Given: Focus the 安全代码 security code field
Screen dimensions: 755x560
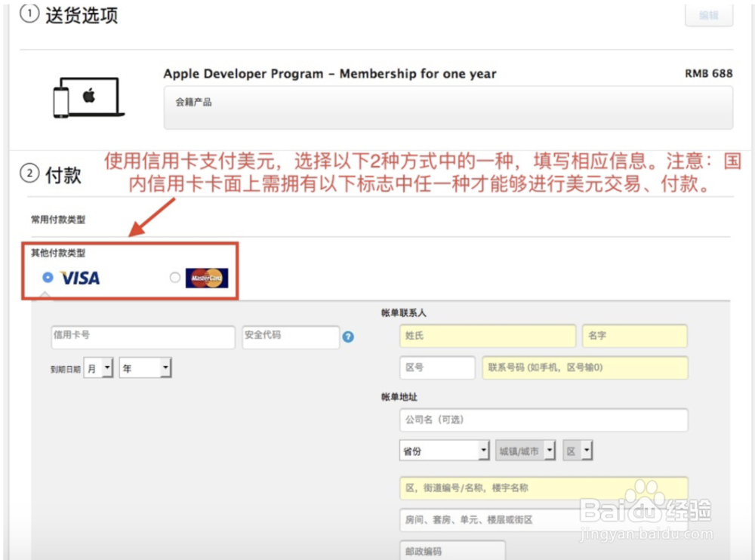Looking at the screenshot, I should 291,337.
